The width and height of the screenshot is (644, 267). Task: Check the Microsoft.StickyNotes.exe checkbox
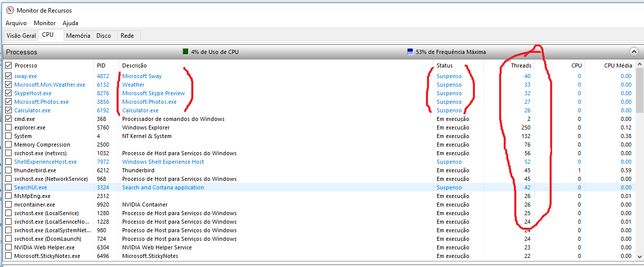click(x=9, y=256)
